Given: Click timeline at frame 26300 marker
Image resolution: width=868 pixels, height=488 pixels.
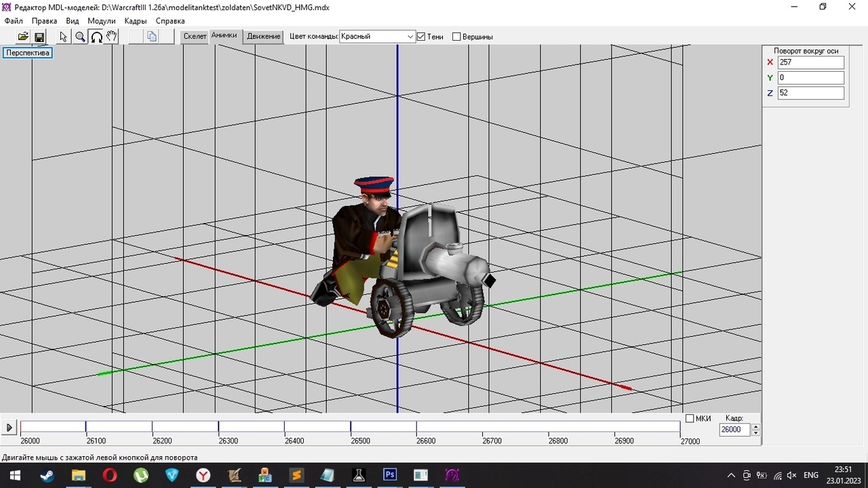Looking at the screenshot, I should (218, 428).
